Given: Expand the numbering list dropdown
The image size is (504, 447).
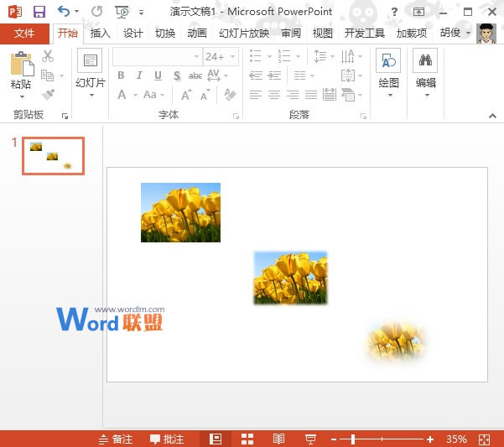Looking at the screenshot, I should [x=298, y=56].
